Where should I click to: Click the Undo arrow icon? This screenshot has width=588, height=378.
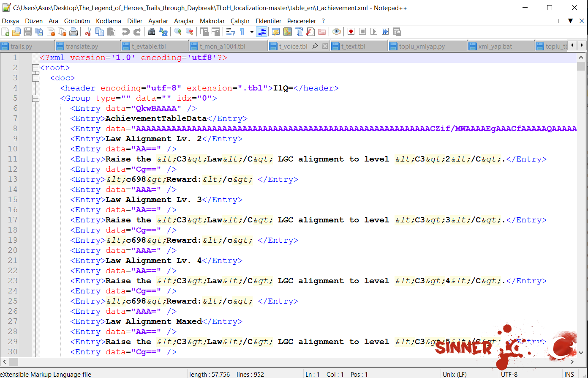tap(125, 32)
